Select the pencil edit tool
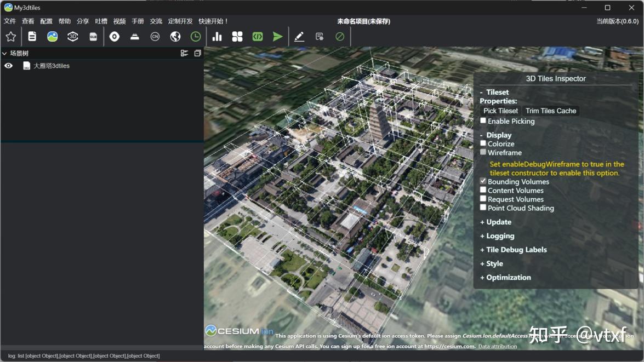The height and width of the screenshot is (362, 644). (299, 37)
